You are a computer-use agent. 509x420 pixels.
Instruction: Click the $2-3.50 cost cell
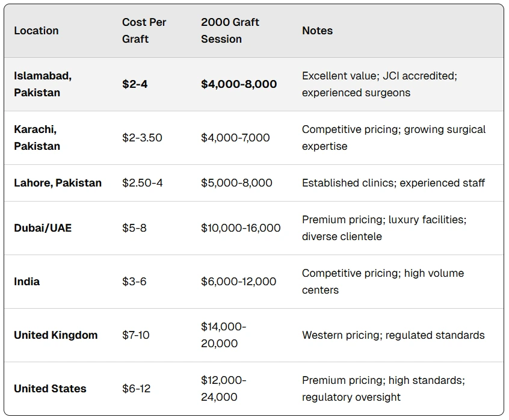142,138
